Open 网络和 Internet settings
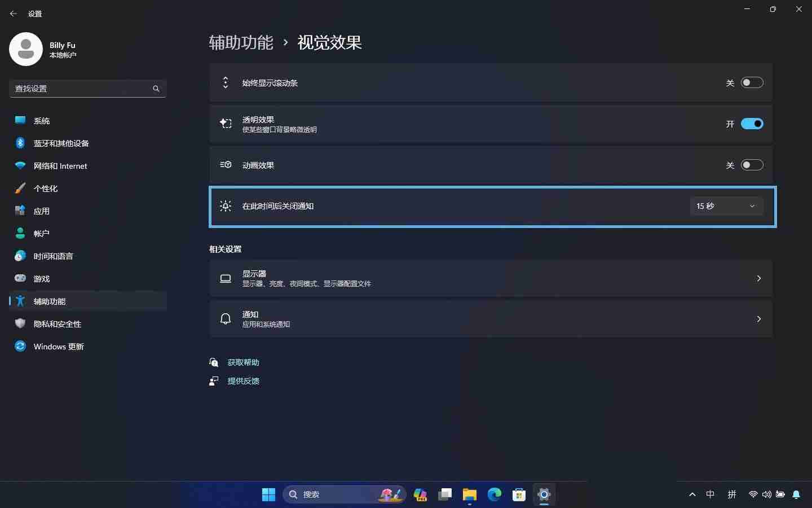Screen dimensions: 812x508 (x=59, y=166)
